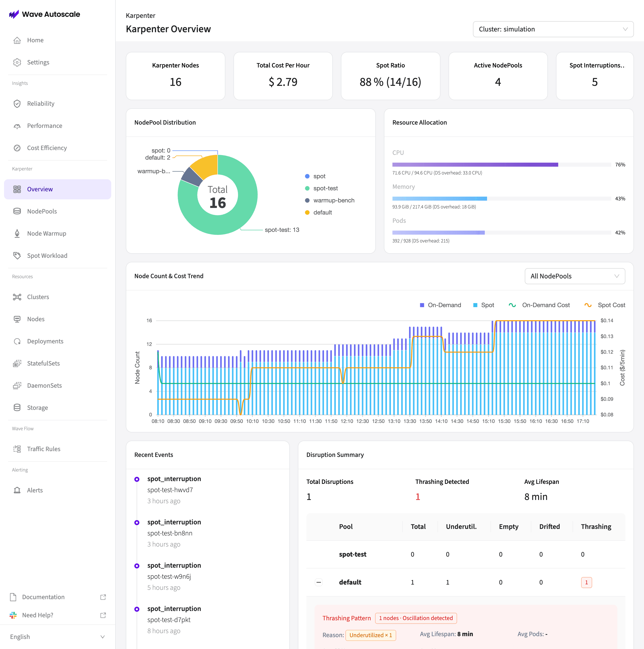Viewport: 644px width, 649px height.
Task: Click the spot-test-bn8nn event entry
Action: 170,534
